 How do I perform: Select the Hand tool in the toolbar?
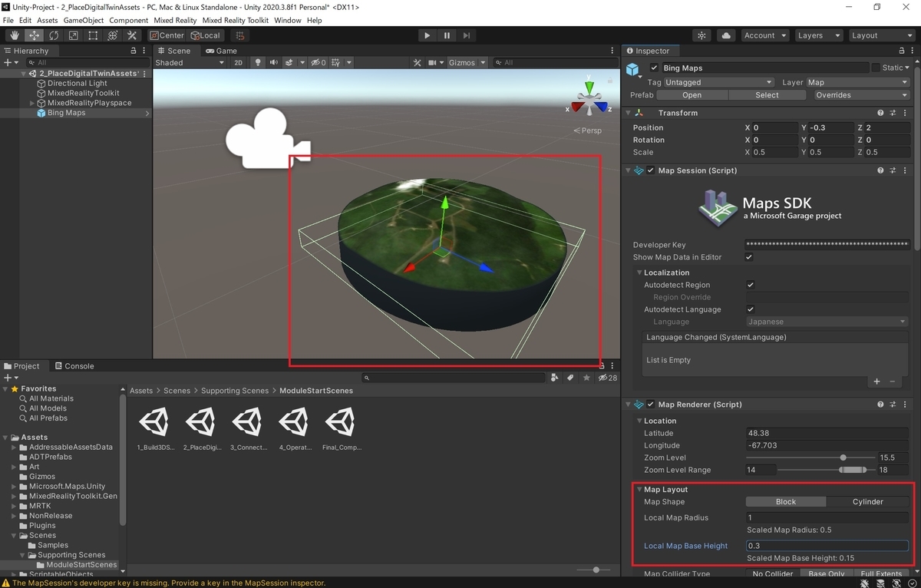click(x=15, y=35)
